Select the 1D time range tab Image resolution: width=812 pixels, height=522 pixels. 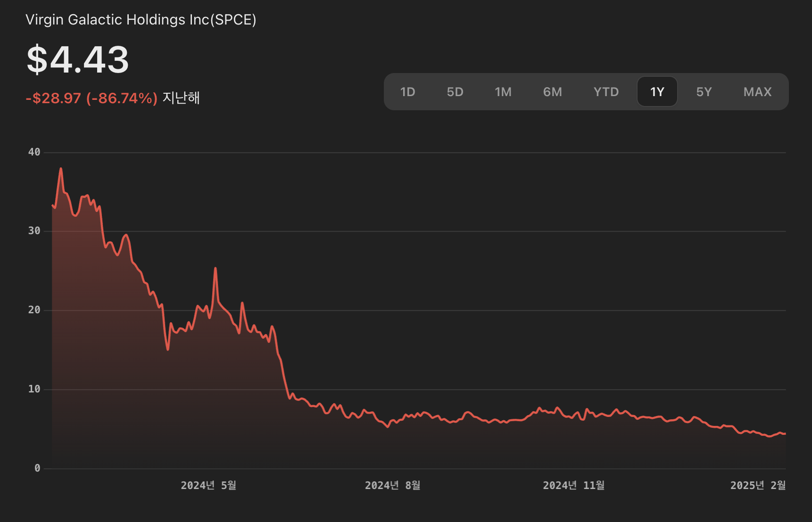coord(407,92)
